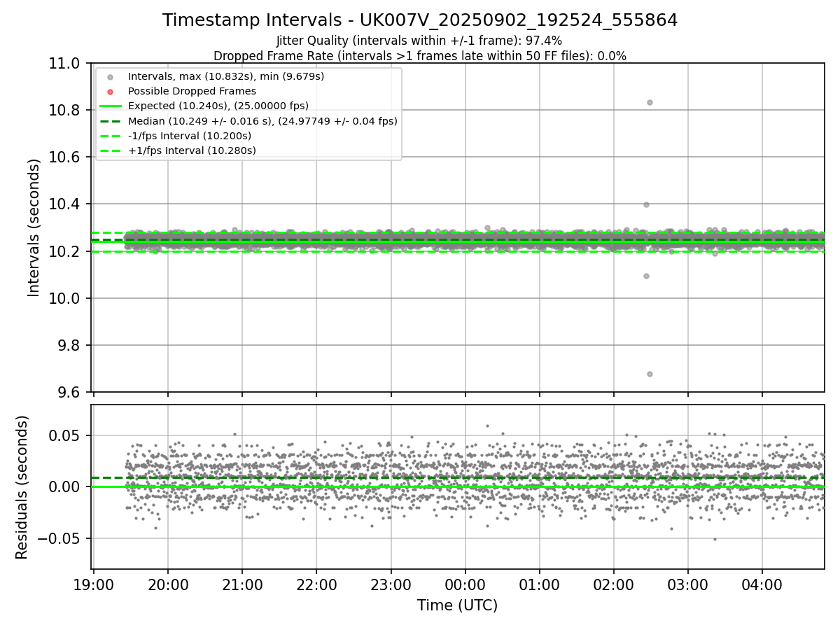Click the maximum outlier point near 10.83 seconds
Image resolution: width=840 pixels, height=630 pixels.
coord(650,102)
